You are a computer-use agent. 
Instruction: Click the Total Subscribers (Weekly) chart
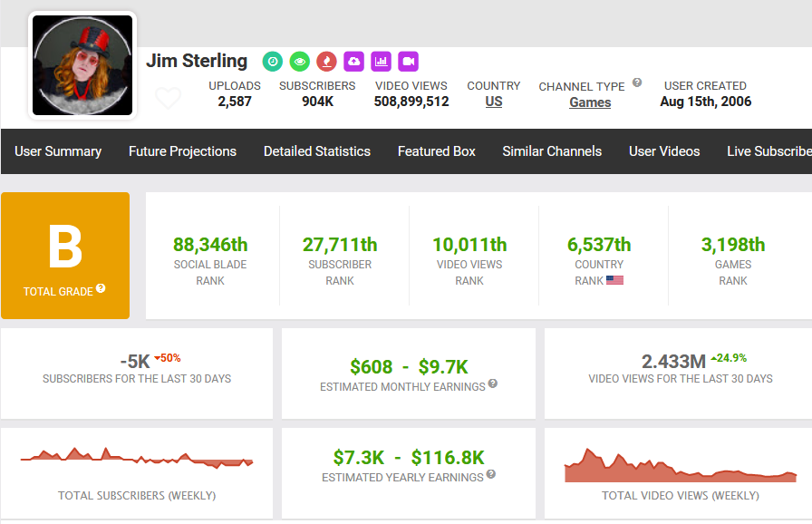pos(137,458)
